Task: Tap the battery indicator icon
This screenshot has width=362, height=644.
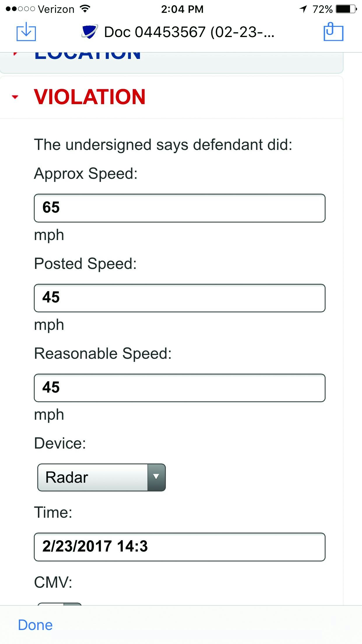Action: tap(346, 9)
